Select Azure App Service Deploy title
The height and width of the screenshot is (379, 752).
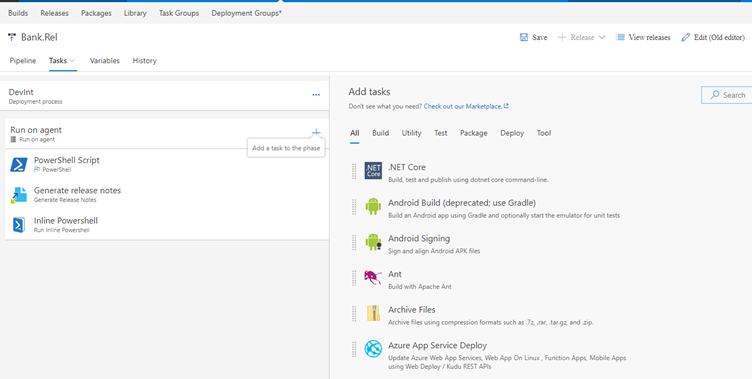(x=437, y=345)
